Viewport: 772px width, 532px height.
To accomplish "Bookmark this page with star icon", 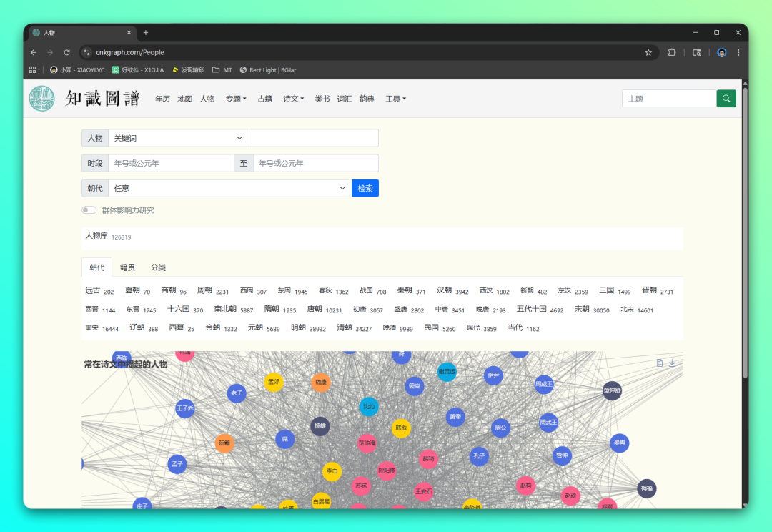I will (648, 52).
